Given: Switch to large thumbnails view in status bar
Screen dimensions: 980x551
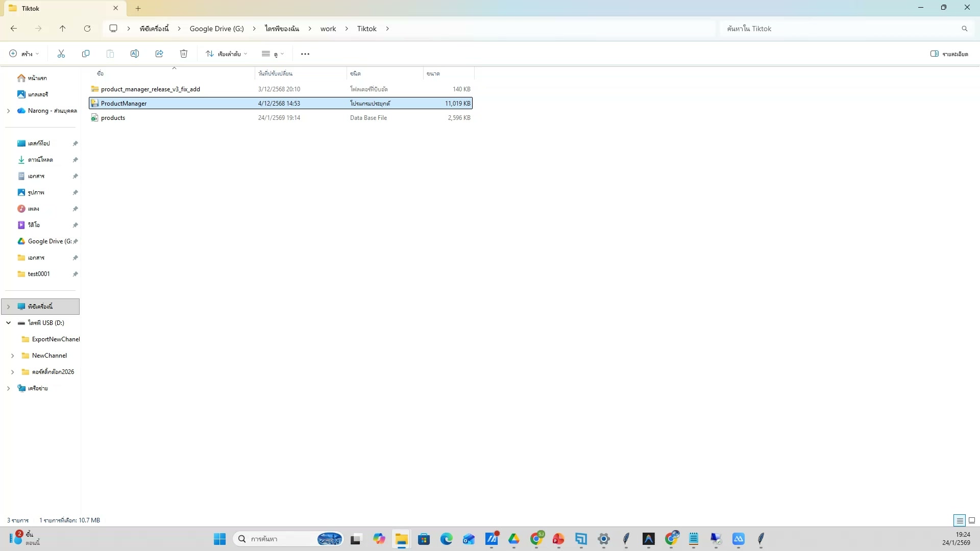Looking at the screenshot, I should tap(971, 520).
